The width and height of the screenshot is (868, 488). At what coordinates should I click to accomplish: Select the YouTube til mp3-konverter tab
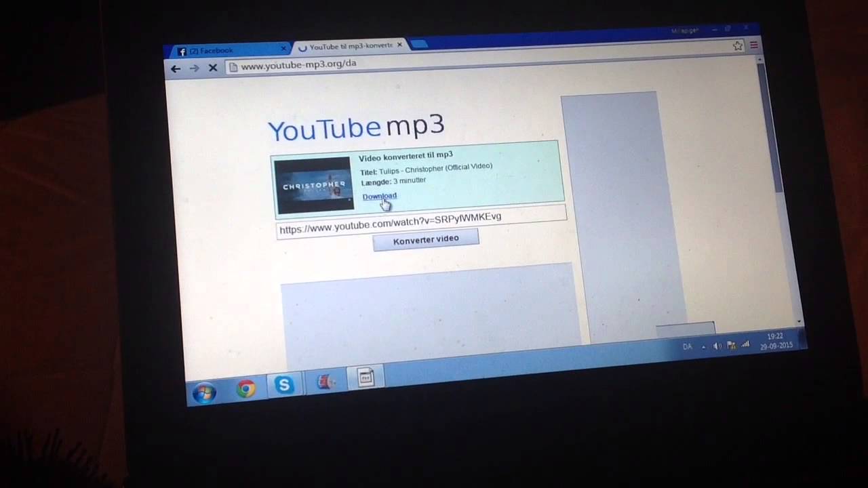[351, 47]
